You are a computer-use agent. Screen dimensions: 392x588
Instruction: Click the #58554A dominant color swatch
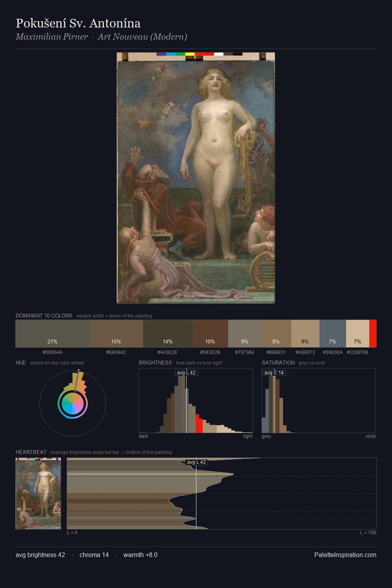click(53, 334)
